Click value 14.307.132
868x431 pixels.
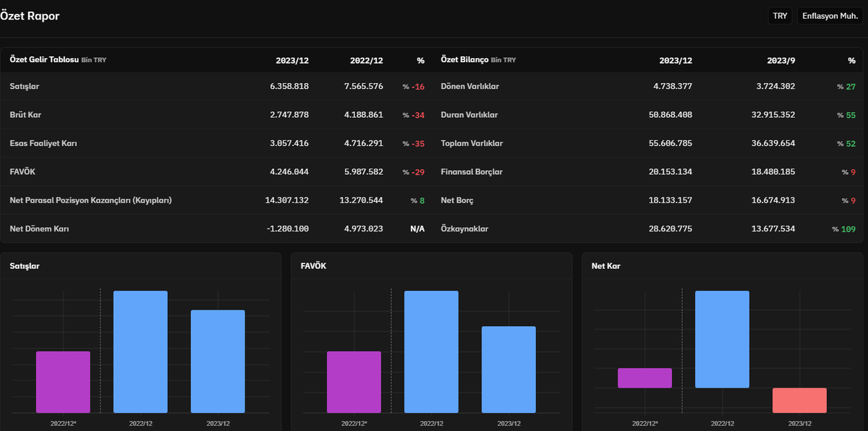287,200
